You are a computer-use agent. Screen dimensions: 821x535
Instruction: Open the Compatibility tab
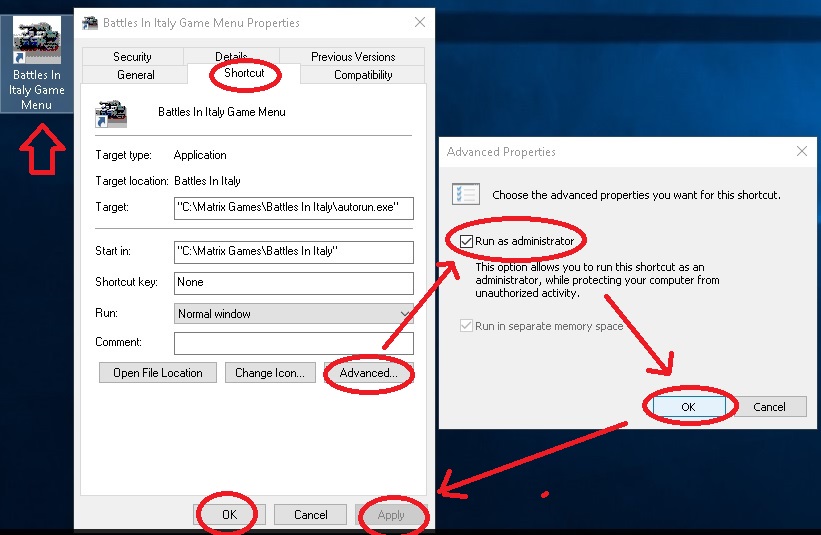point(363,74)
